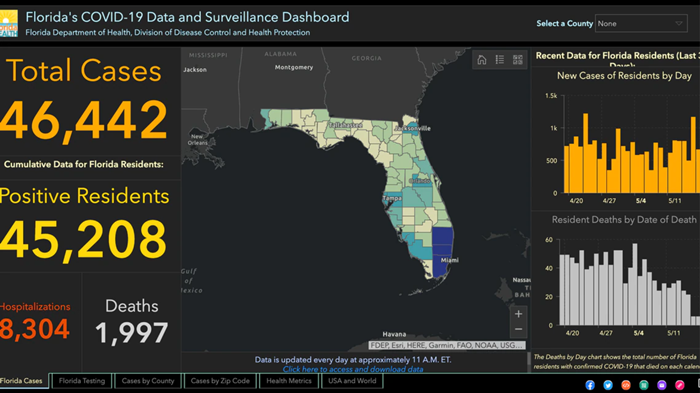
Task: Select the Cases by Zip Code tab
Action: pyautogui.click(x=220, y=381)
